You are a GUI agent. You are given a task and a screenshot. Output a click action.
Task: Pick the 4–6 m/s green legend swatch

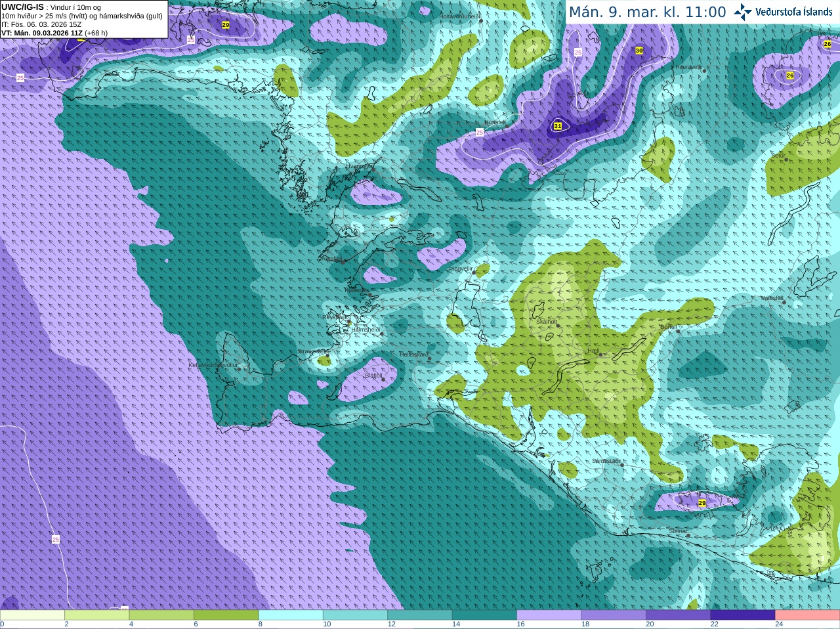(x=161, y=615)
